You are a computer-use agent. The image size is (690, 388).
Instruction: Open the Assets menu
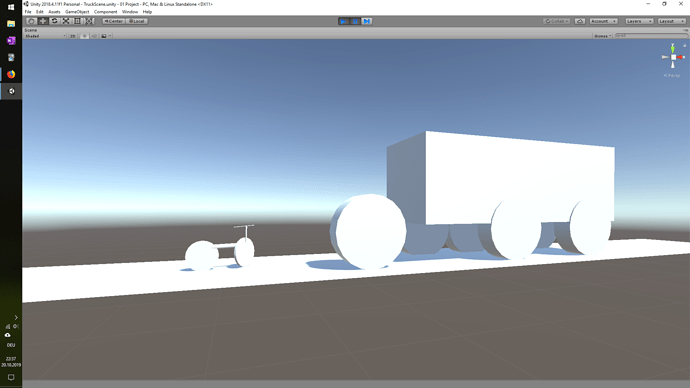54,12
